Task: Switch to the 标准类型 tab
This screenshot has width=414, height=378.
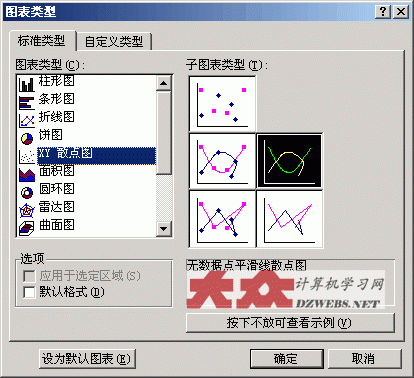Action: 42,41
